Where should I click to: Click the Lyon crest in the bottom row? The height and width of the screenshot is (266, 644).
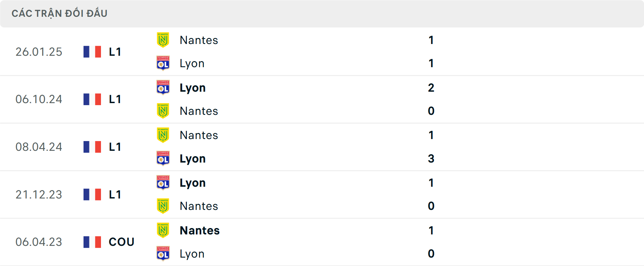click(x=163, y=254)
